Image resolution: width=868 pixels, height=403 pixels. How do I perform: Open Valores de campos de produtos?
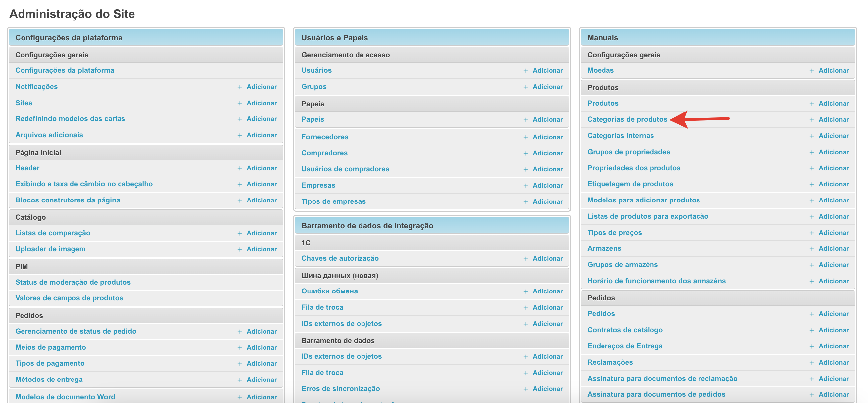tap(69, 298)
